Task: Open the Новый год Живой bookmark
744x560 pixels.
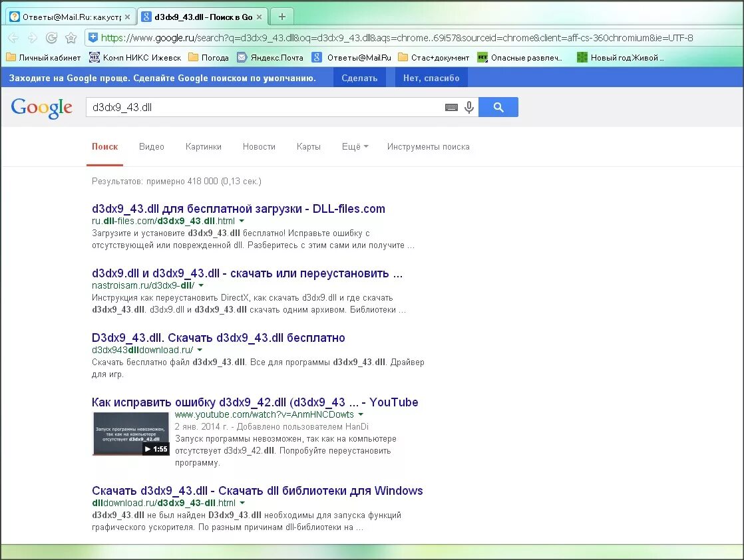Action: (x=620, y=57)
